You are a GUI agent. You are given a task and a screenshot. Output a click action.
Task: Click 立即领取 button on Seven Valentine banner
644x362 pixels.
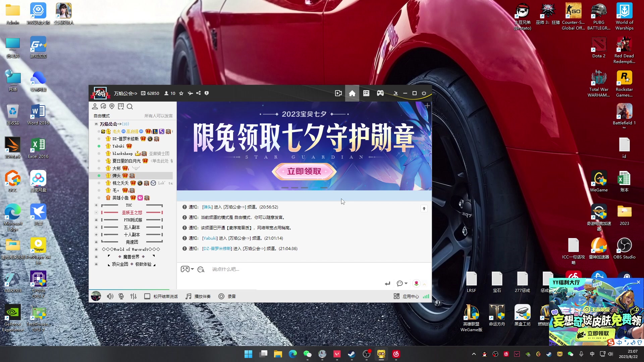(304, 172)
